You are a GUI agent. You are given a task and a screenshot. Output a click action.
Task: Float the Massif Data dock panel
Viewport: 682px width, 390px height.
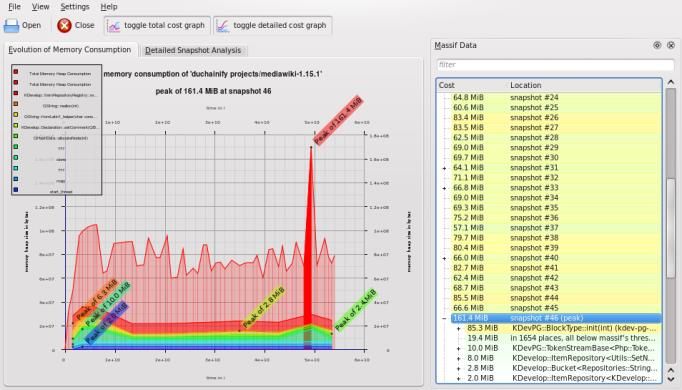coord(657,45)
